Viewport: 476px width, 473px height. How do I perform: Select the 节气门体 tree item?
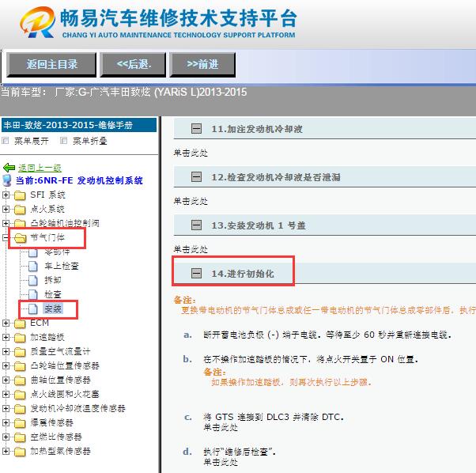tap(47, 238)
